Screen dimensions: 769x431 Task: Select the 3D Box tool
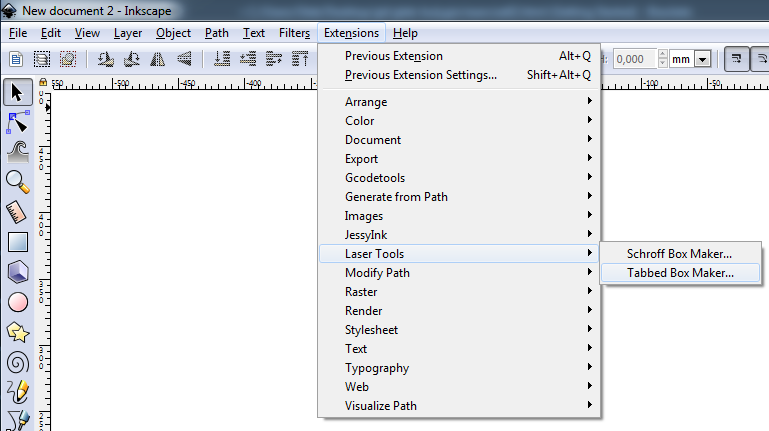click(x=17, y=271)
